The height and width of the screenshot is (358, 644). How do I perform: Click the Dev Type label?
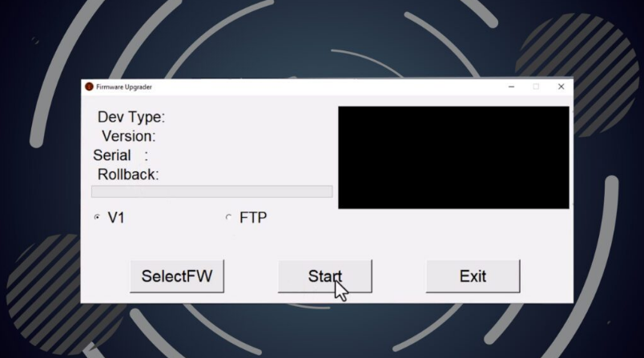(x=131, y=117)
